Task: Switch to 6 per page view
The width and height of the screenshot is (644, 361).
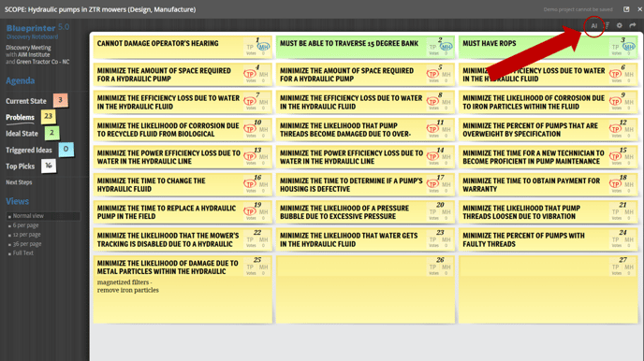Action: point(25,225)
